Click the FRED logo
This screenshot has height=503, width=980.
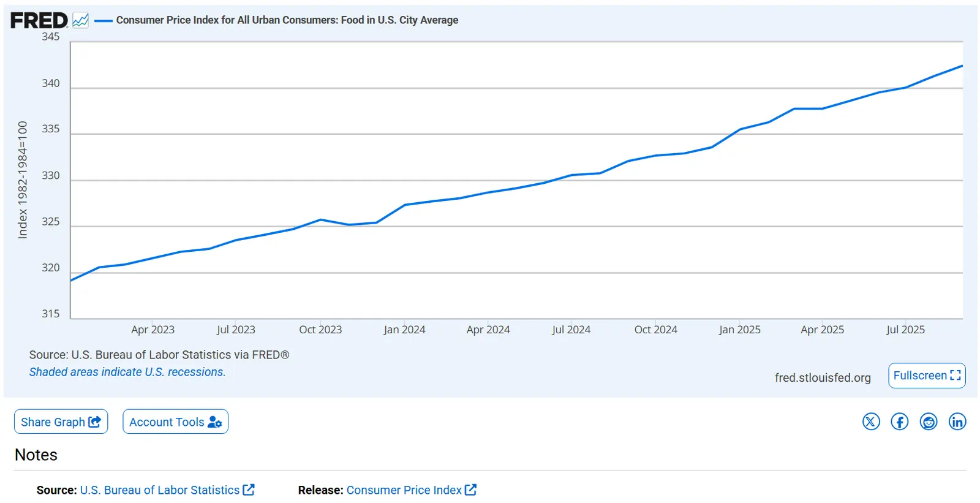tap(39, 20)
